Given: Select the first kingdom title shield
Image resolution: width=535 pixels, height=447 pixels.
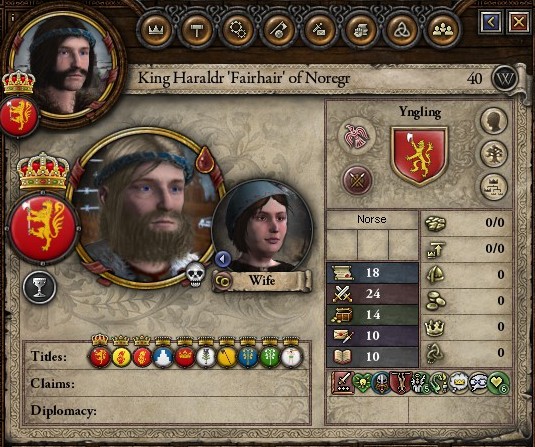Looking at the screenshot, I should (x=100, y=357).
